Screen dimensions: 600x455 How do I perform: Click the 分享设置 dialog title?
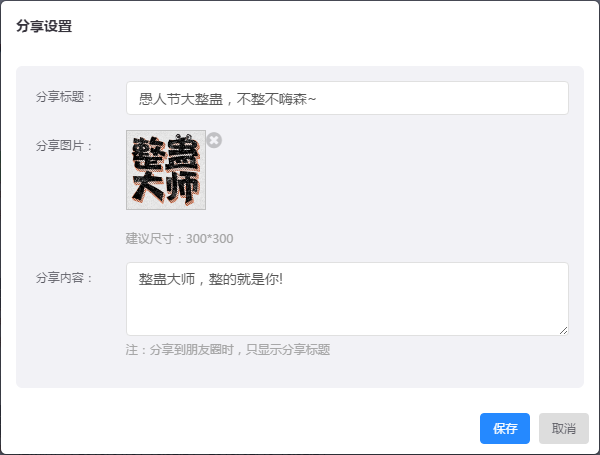pos(44,26)
